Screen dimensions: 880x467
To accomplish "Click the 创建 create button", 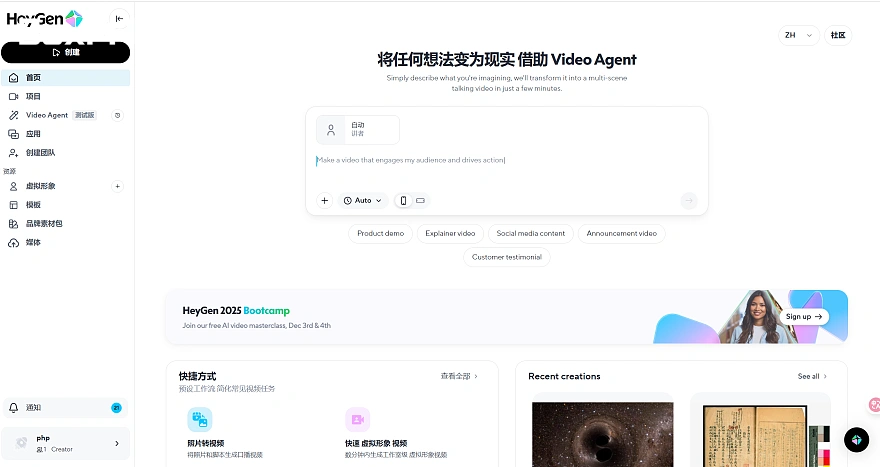I will click(x=66, y=52).
